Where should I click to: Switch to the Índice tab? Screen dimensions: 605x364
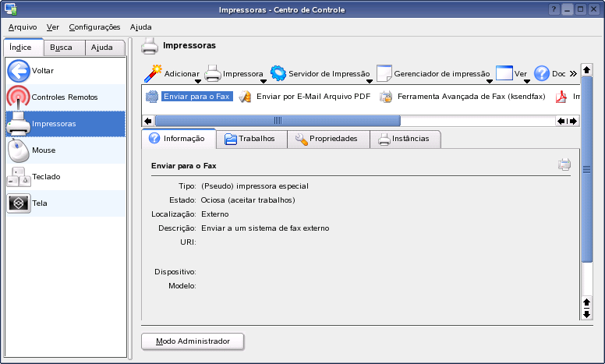pyautogui.click(x=23, y=48)
